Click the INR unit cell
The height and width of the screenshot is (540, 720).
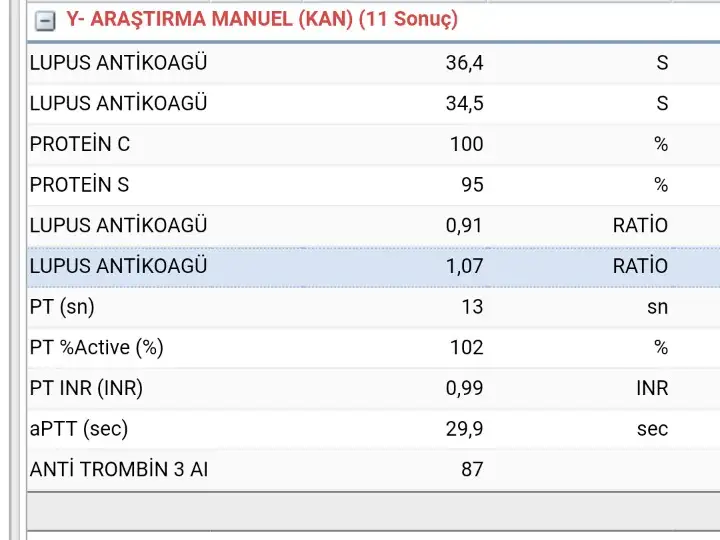[652, 388]
